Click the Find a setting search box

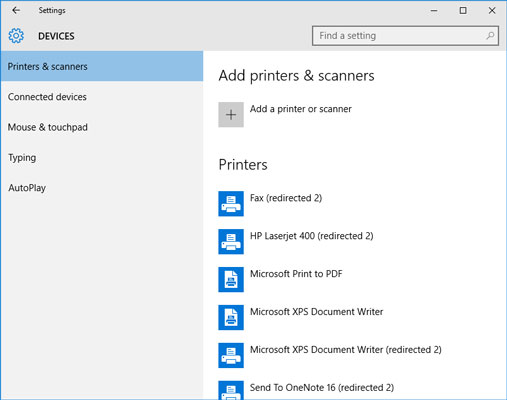tap(405, 36)
